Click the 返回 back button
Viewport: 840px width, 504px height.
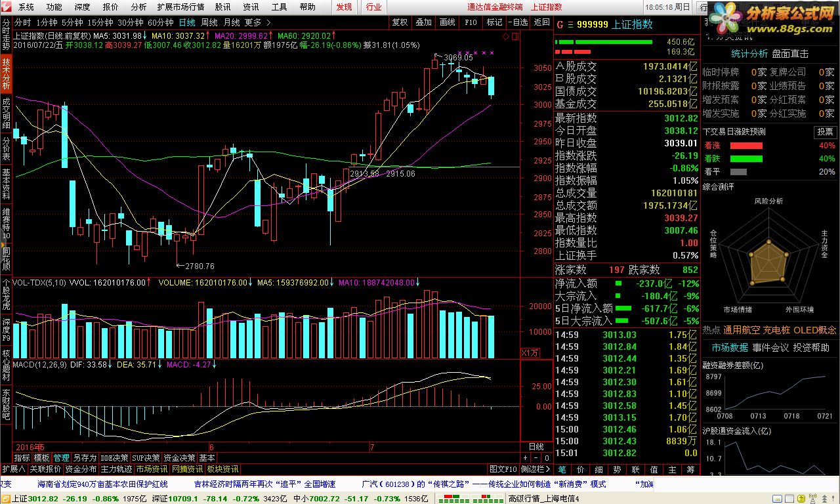point(542,22)
